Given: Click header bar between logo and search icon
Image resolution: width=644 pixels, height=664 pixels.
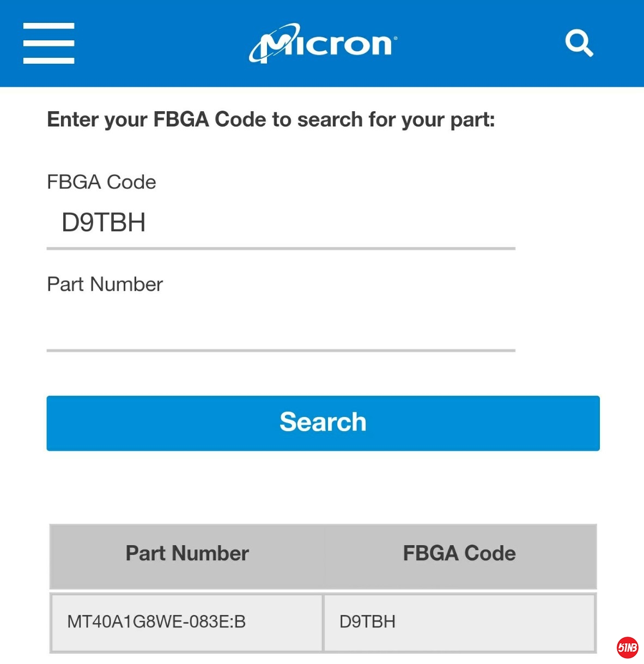Looking at the screenshot, I should pos(479,43).
